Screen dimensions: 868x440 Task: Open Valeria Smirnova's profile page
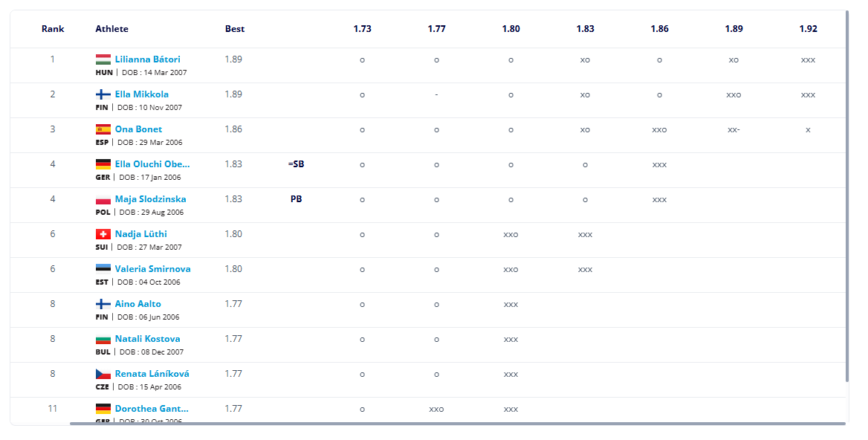(x=153, y=269)
